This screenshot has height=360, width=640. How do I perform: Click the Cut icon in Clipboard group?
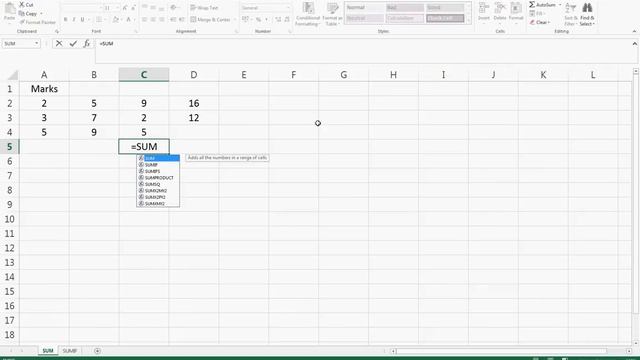pyautogui.click(x=22, y=4)
